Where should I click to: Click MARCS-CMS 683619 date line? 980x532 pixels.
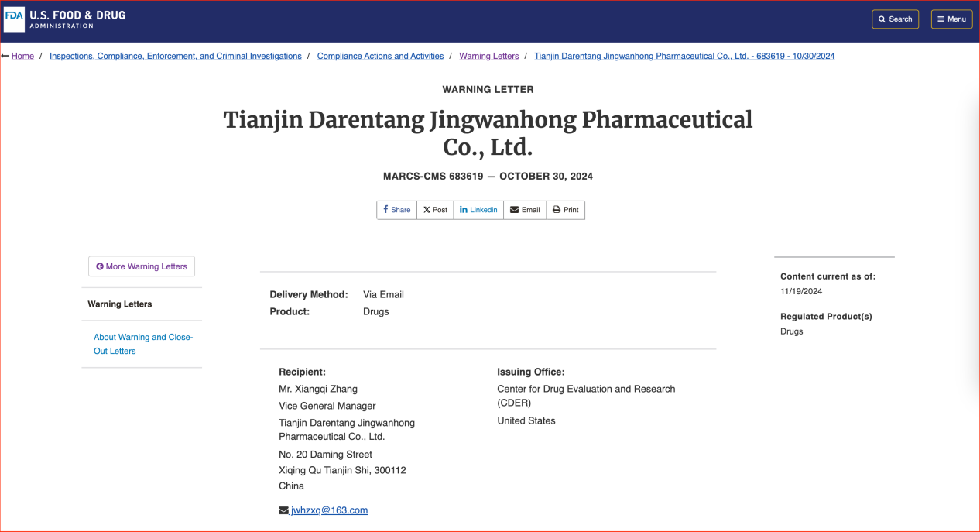(x=488, y=177)
